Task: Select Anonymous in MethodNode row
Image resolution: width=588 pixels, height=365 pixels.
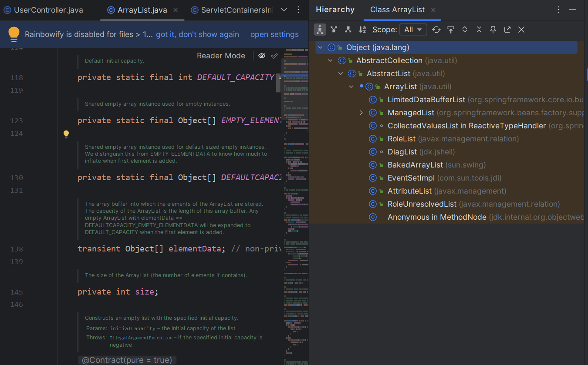Action: [x=446, y=217]
